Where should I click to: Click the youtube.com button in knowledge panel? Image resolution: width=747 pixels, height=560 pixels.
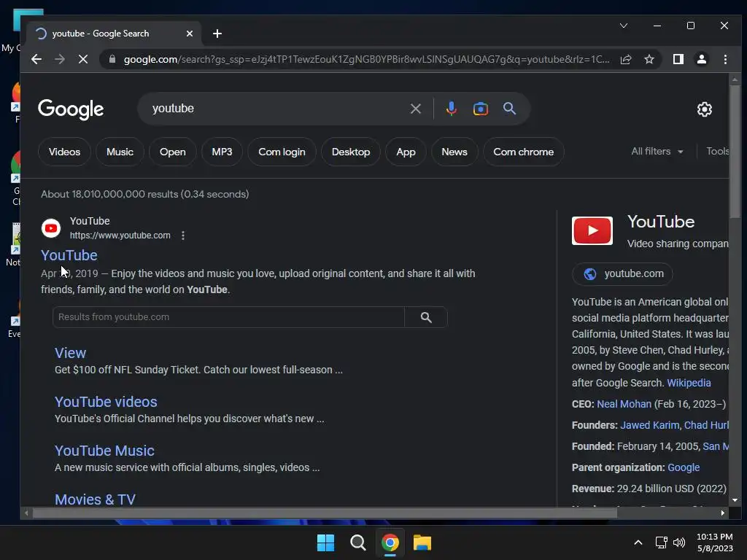tap(622, 274)
